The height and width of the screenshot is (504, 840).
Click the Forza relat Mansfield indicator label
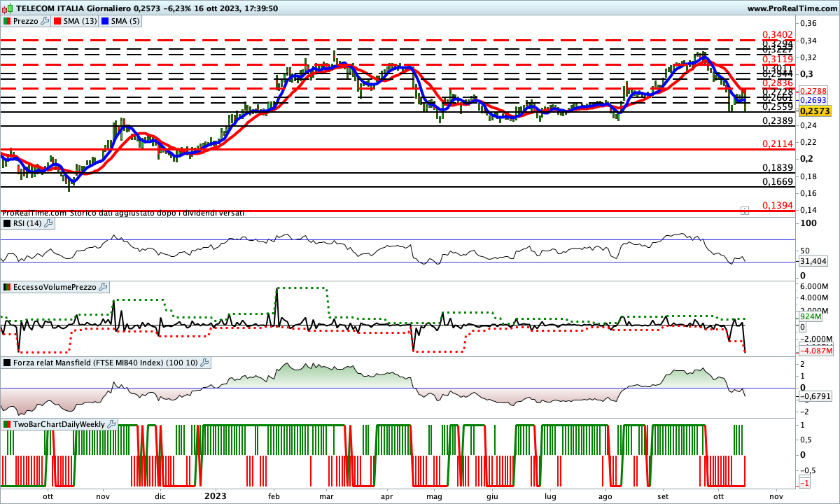click(x=104, y=363)
